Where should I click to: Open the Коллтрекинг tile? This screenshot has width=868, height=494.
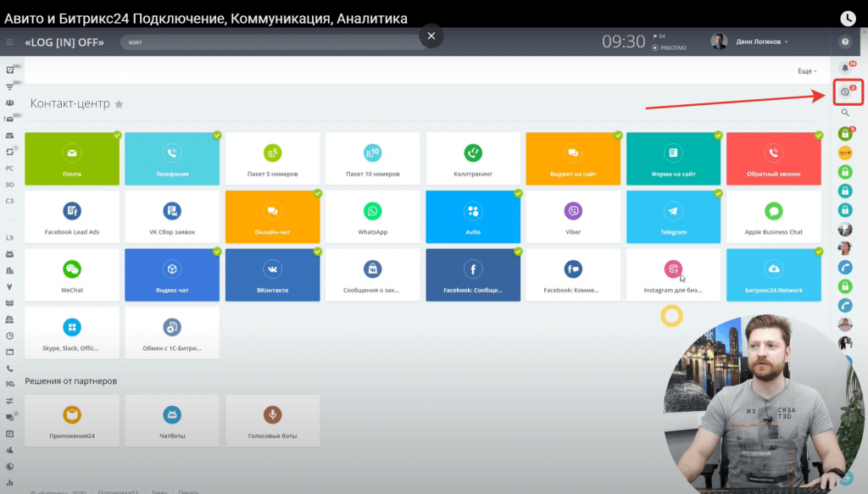coord(473,158)
